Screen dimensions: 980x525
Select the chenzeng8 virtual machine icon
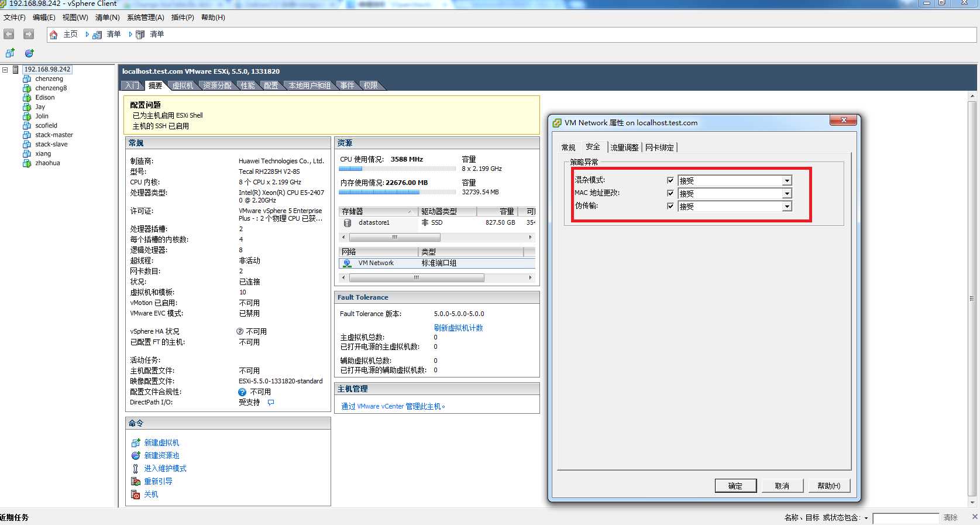(27, 88)
